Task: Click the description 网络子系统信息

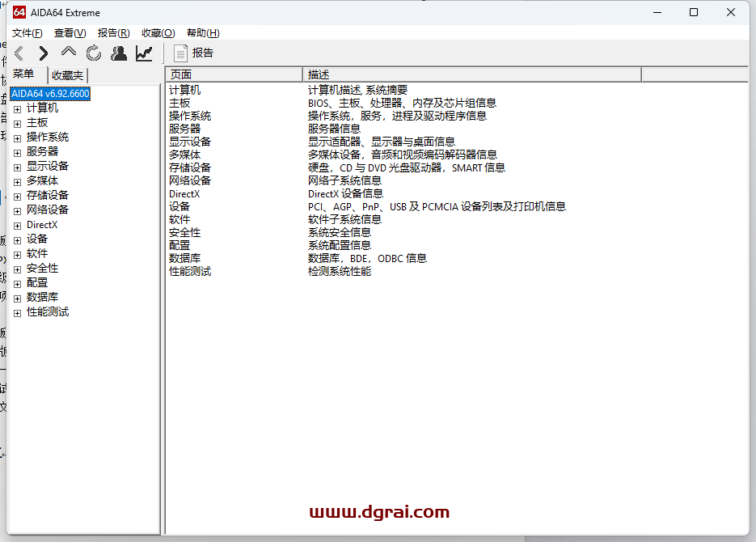Action: tap(344, 181)
